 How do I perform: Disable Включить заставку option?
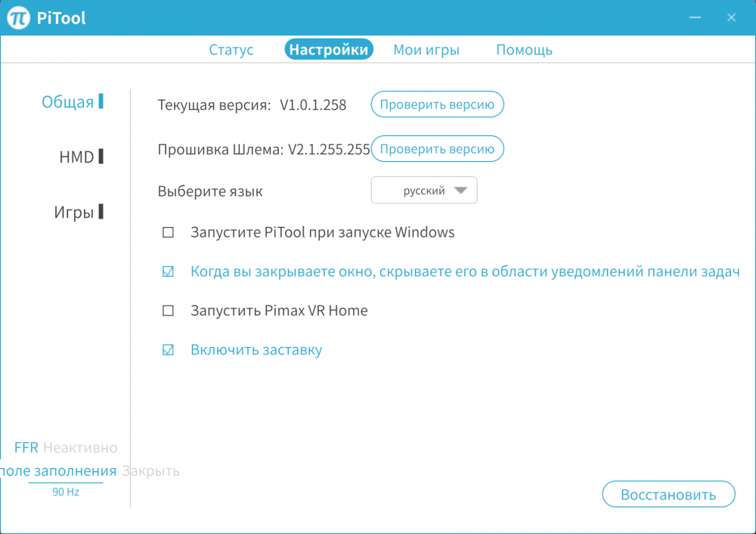click(168, 349)
